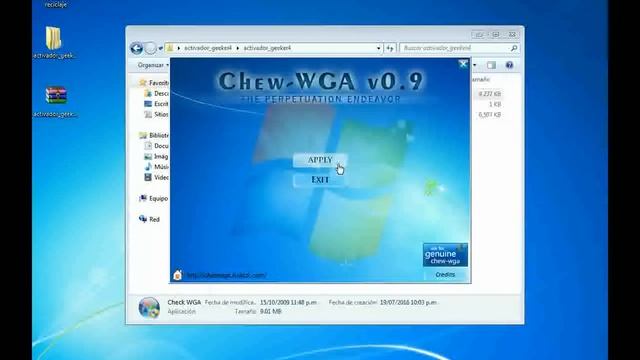
Task: Open the Chew-WGA website link at the bottom
Action: click(x=227, y=276)
